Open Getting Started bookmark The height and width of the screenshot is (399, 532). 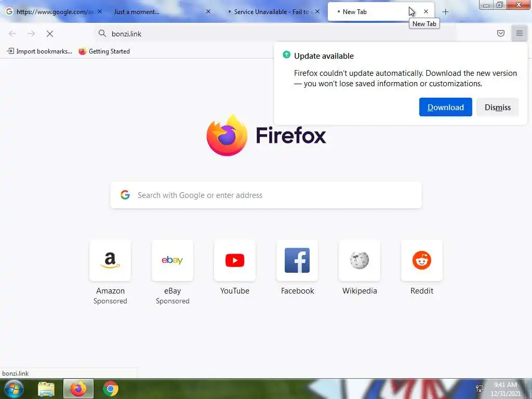[x=104, y=51]
